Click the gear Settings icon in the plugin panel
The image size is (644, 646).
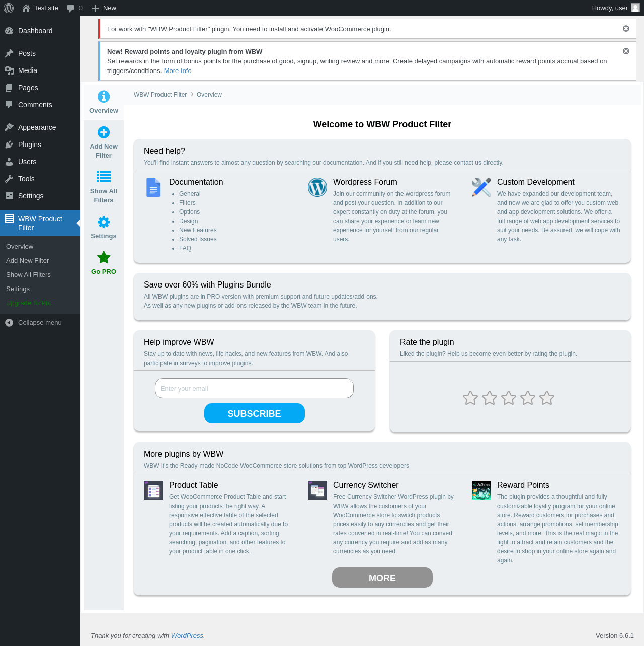coord(104,222)
